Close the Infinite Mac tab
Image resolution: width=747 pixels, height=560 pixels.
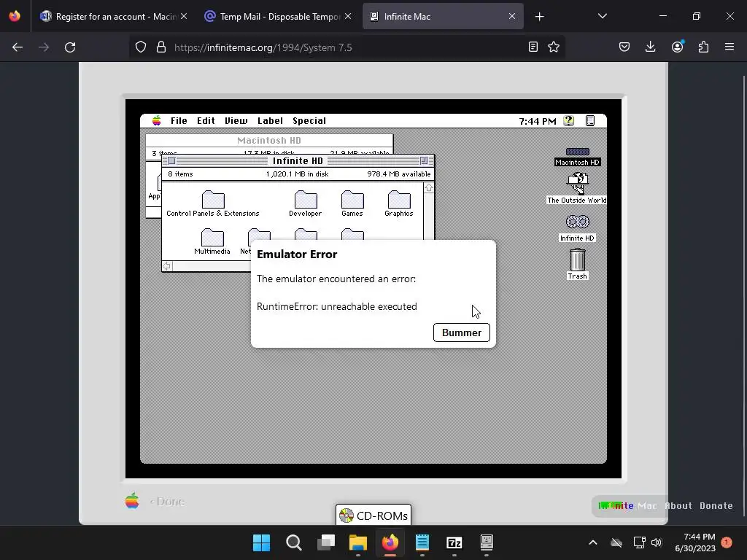(x=511, y=16)
